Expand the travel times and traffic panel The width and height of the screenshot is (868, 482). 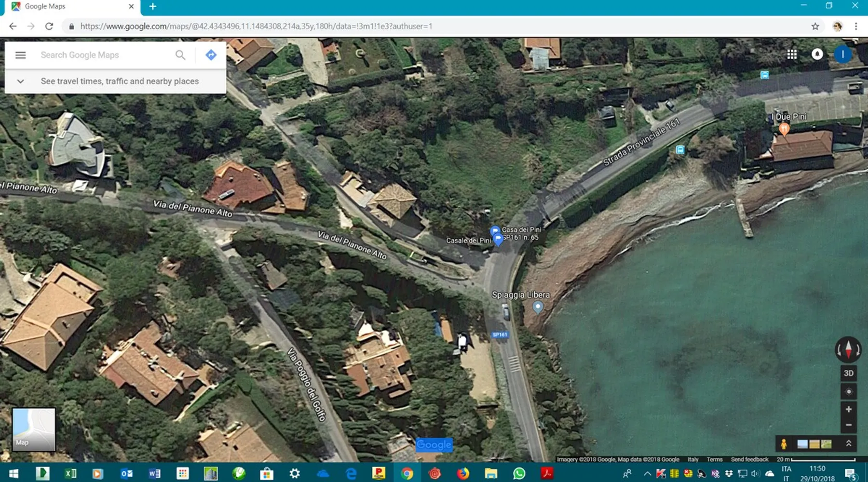[x=20, y=81]
